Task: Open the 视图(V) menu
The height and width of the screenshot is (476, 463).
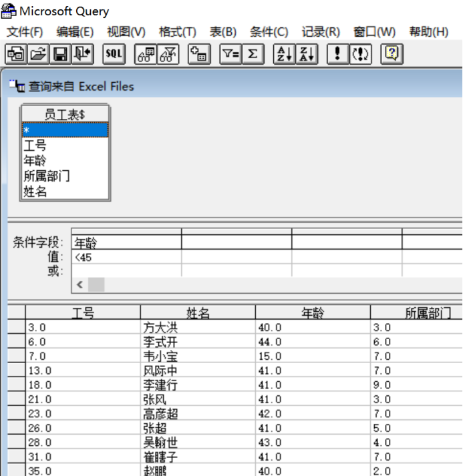Action: (126, 32)
